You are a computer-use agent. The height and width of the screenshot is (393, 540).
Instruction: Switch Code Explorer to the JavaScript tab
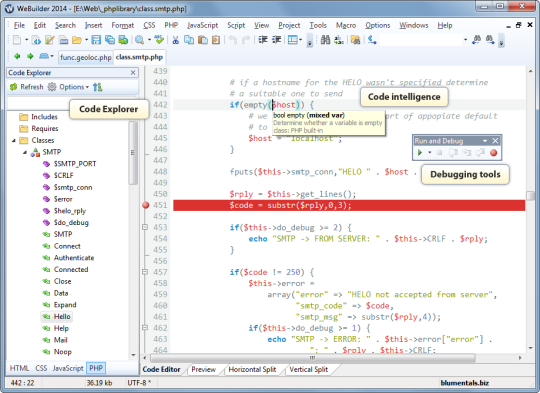(x=68, y=368)
